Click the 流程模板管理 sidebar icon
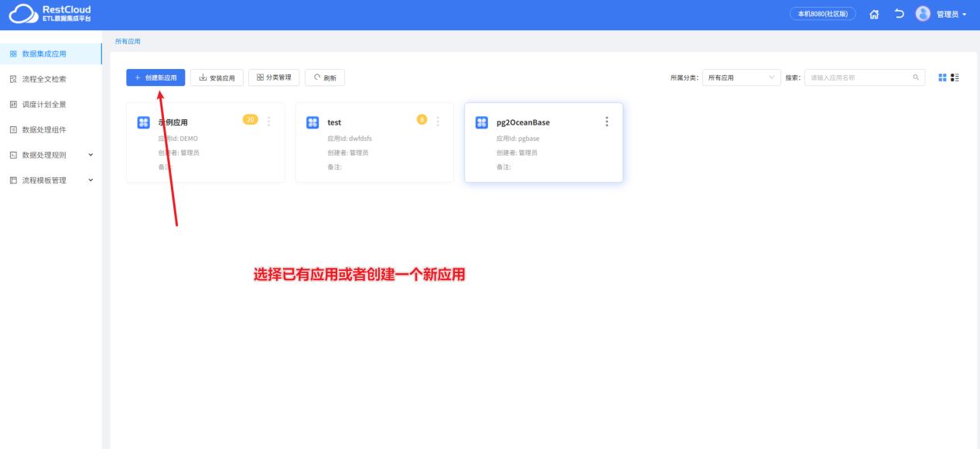 point(13,180)
